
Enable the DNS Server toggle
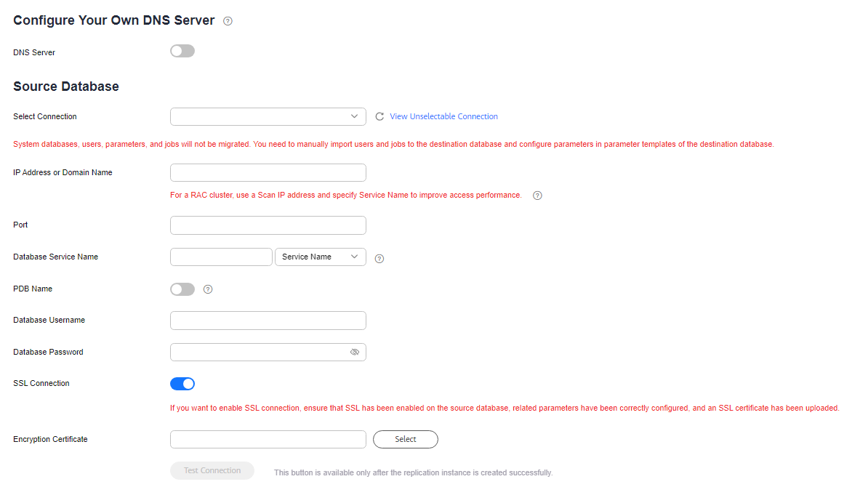182,51
